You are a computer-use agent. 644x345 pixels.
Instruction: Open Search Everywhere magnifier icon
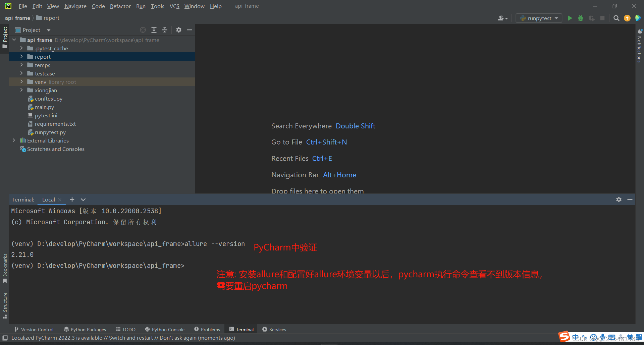point(616,18)
